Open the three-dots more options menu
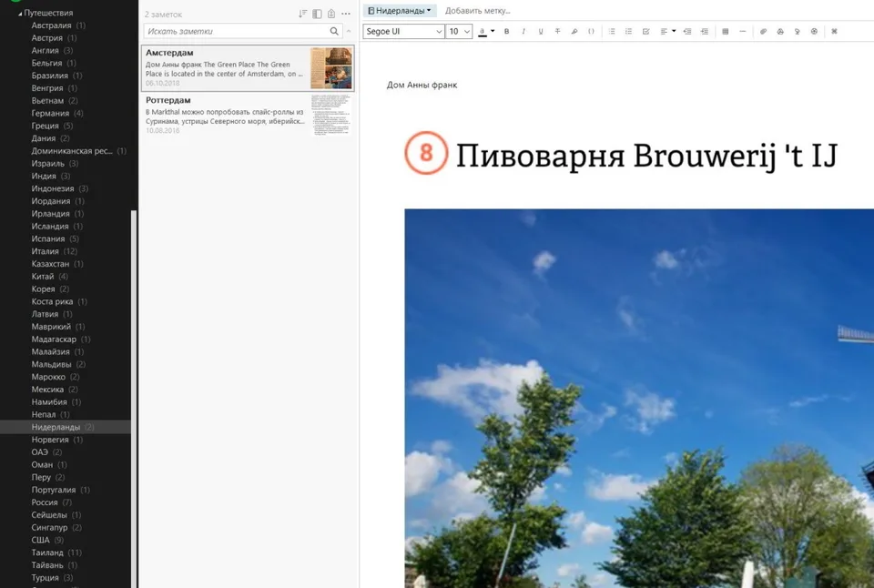 346,14
